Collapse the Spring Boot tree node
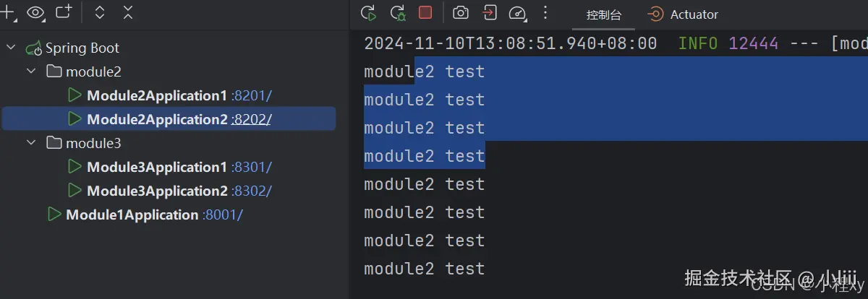Viewport: 868px width, 299px height. point(11,48)
